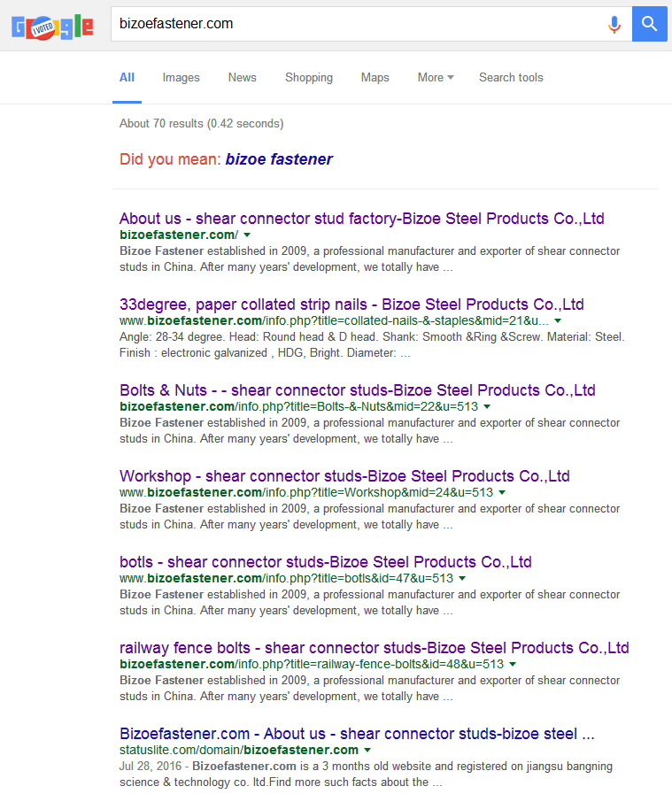Expand arrow beside collated-nails-&-staples URL
Image resolution: width=672 pixels, height=794 pixels.
pos(558,321)
